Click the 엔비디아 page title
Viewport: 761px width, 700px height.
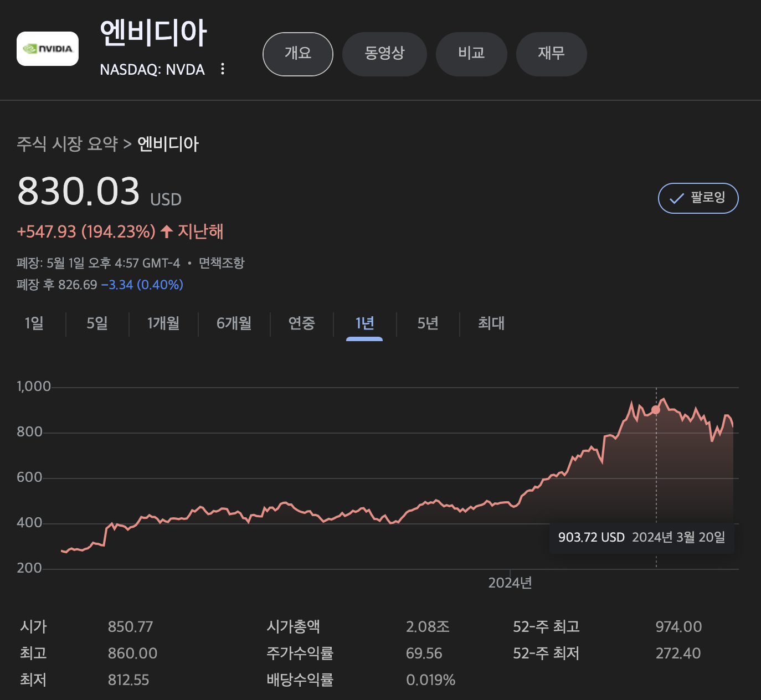coord(153,33)
